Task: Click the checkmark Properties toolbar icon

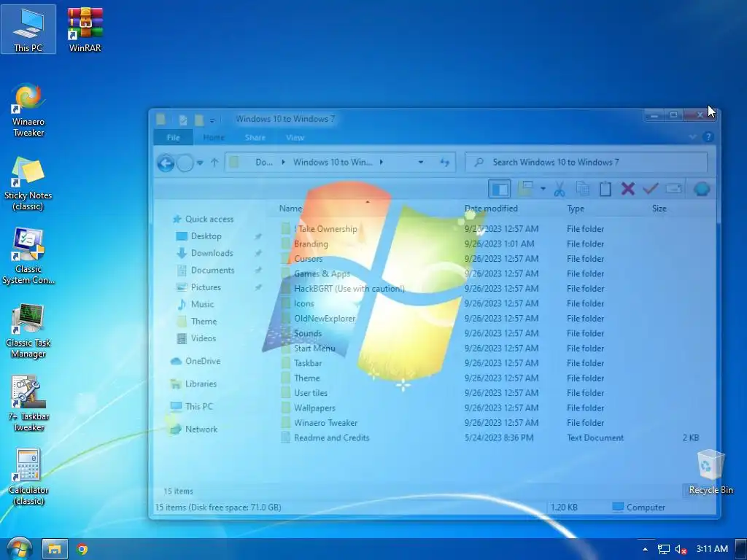Action: point(651,189)
